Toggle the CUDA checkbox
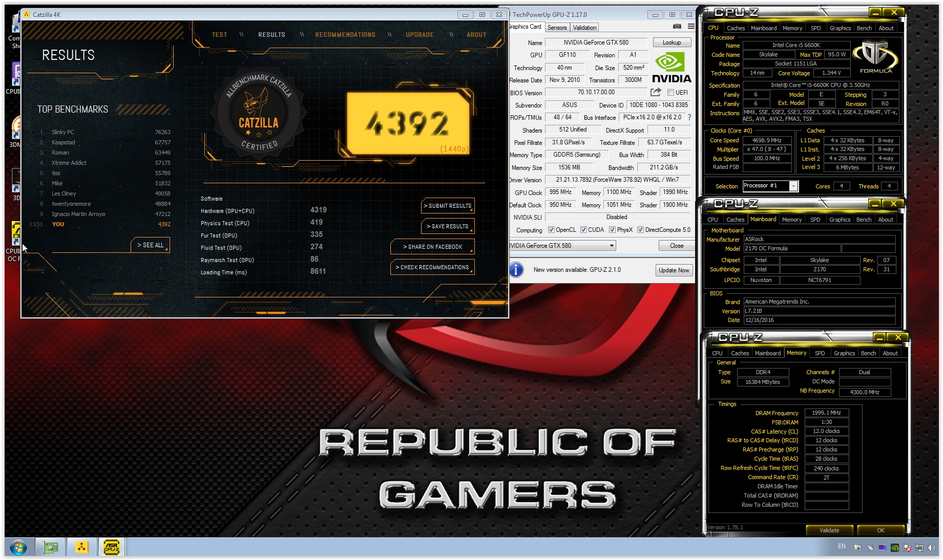The height and width of the screenshot is (560, 943). [583, 230]
